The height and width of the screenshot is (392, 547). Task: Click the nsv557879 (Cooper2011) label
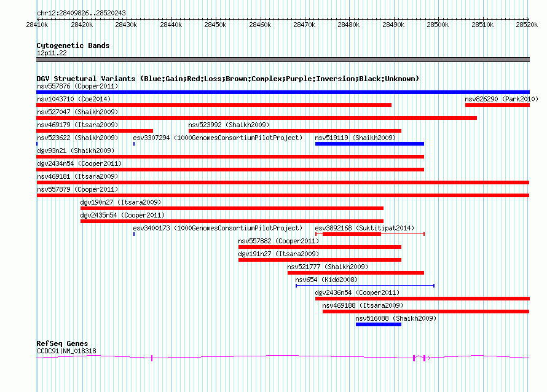(x=77, y=189)
